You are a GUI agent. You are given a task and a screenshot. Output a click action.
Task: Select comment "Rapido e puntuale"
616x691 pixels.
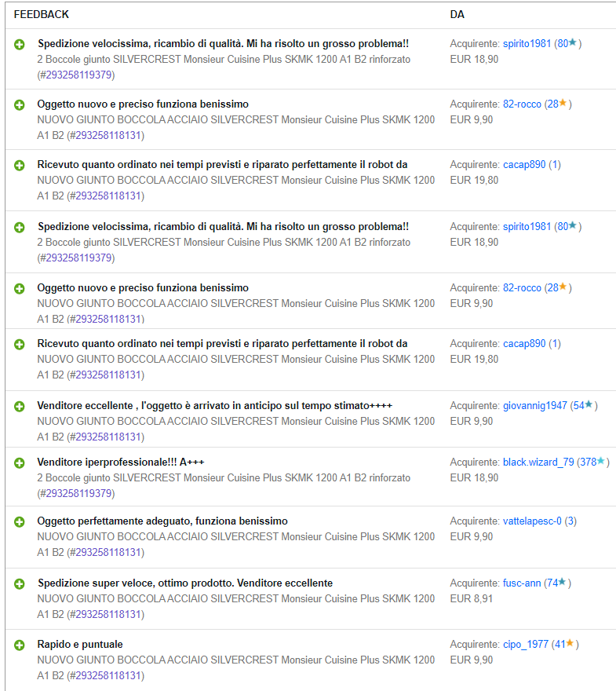80,645
